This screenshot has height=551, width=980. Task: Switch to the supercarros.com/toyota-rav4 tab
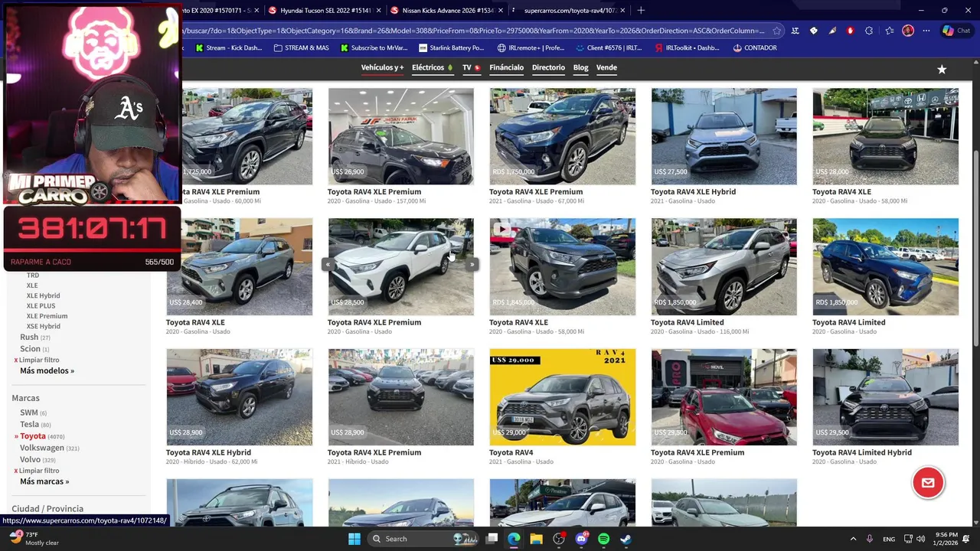click(x=568, y=10)
